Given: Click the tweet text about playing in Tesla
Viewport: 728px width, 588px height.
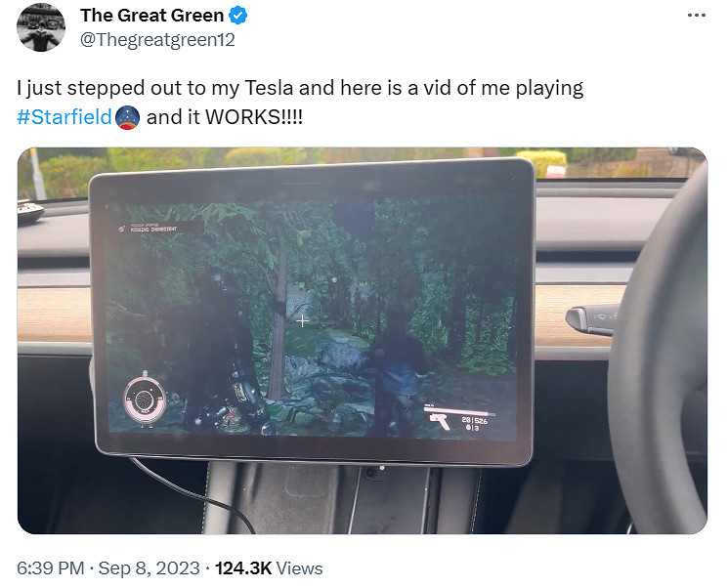Looking at the screenshot, I should (x=300, y=103).
